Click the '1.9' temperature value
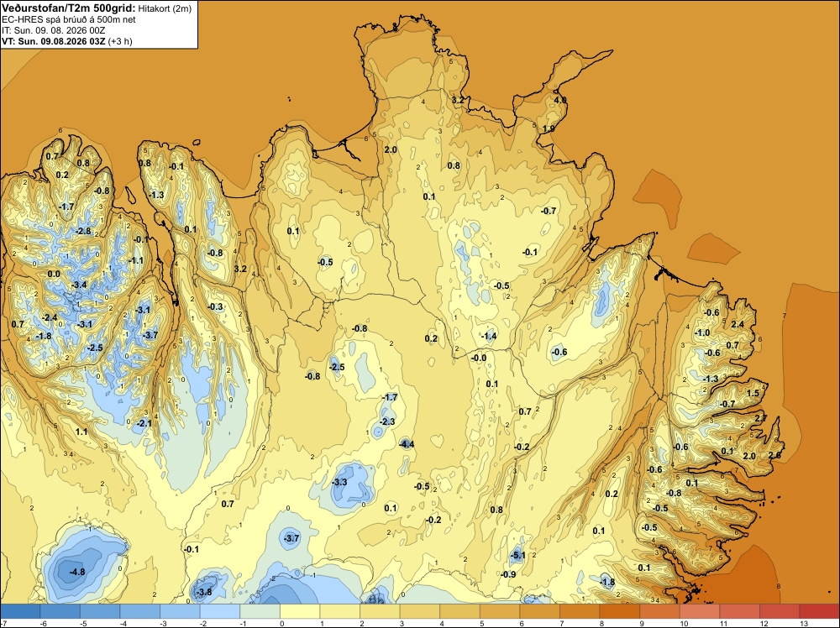The height and width of the screenshot is (628, 840). 549,128
